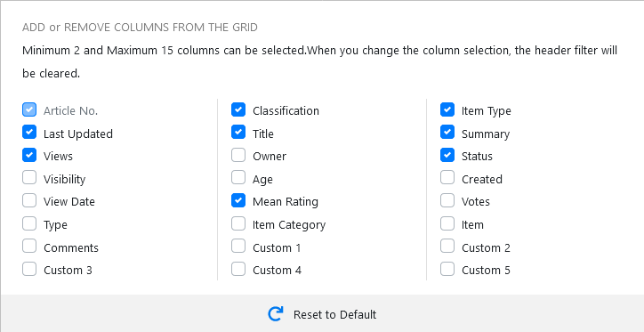
Task: Uncheck the Classification column checkbox
Action: coord(238,109)
